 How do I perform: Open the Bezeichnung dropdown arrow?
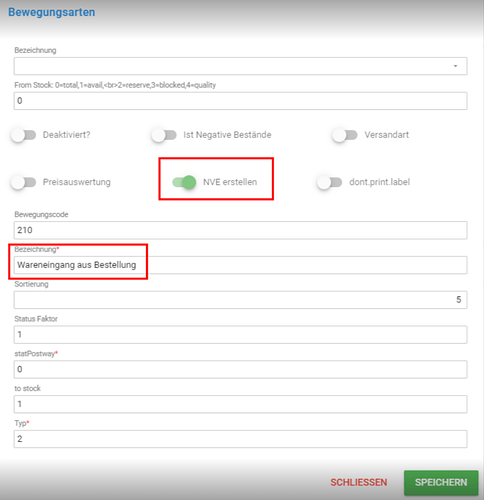455,66
